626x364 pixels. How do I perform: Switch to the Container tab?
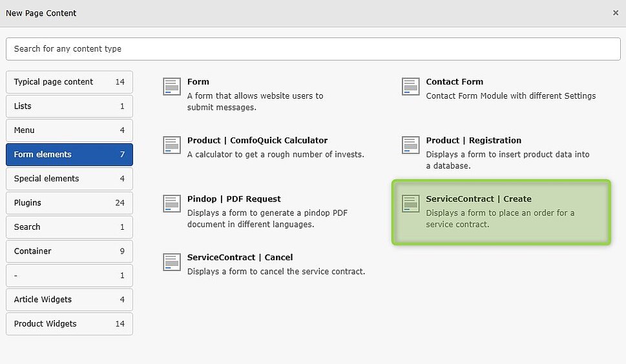point(69,252)
